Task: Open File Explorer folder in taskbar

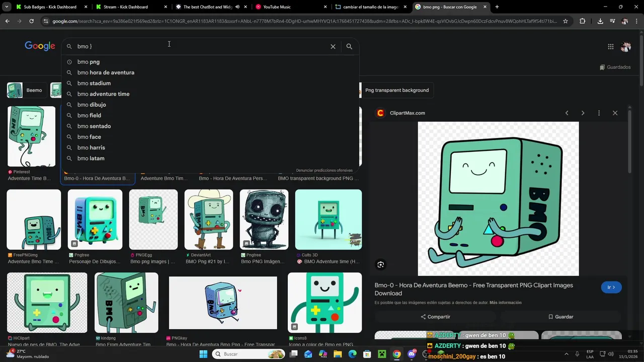Action: pos(338,354)
